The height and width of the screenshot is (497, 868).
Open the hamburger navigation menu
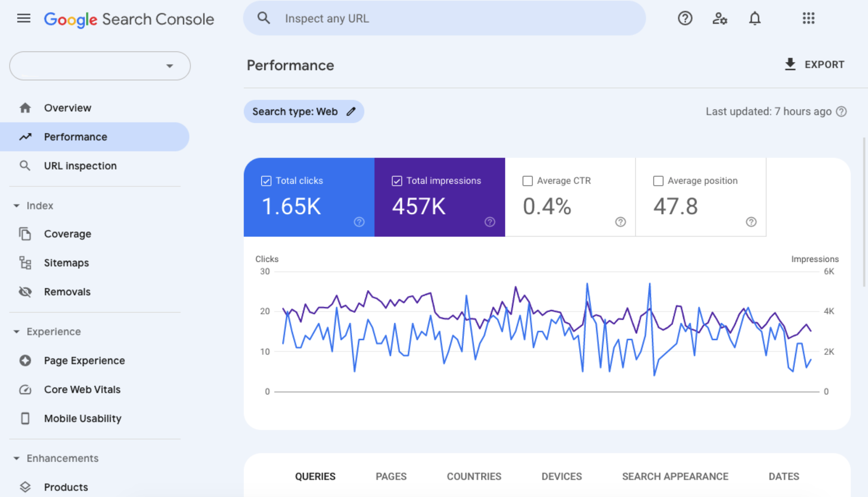tap(24, 18)
